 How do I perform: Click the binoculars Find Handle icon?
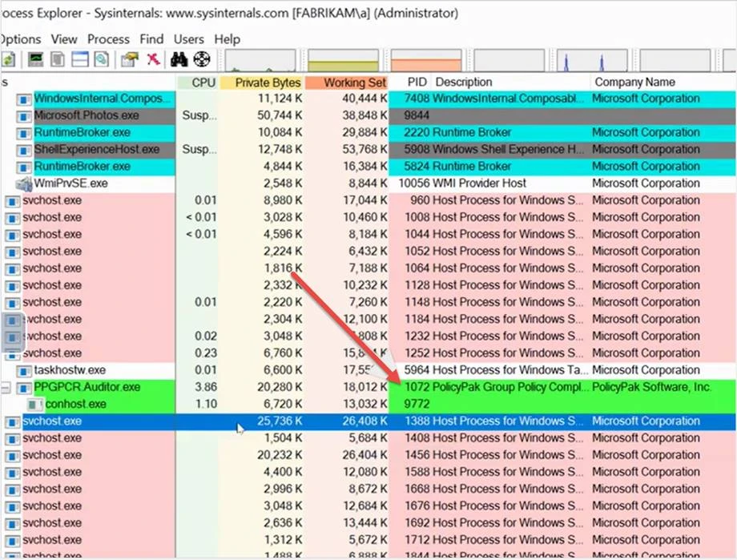tap(179, 60)
